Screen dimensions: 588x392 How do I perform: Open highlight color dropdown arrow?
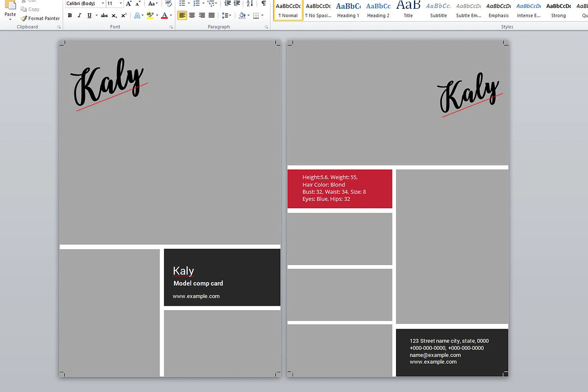pos(156,16)
